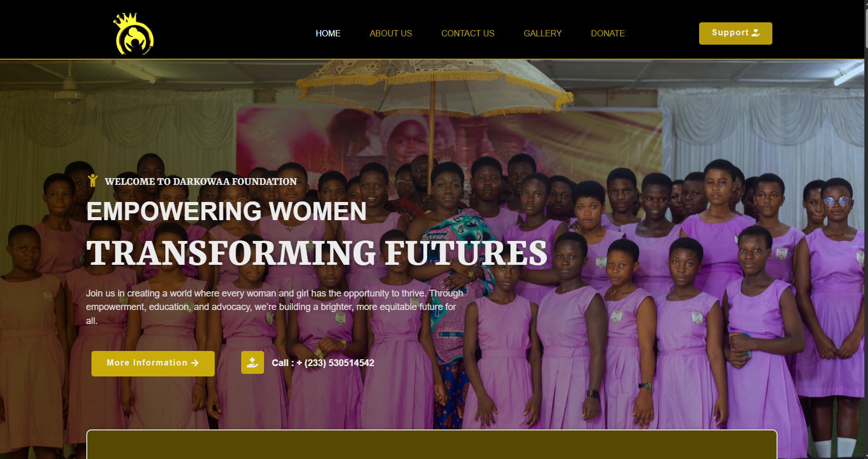Open the CONTACT US page
The image size is (868, 459).
[x=468, y=33]
